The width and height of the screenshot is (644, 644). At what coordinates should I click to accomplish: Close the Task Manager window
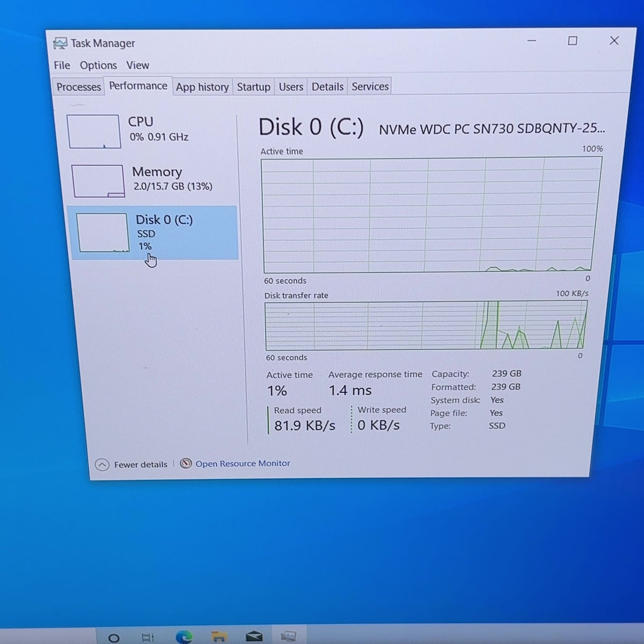[x=614, y=41]
